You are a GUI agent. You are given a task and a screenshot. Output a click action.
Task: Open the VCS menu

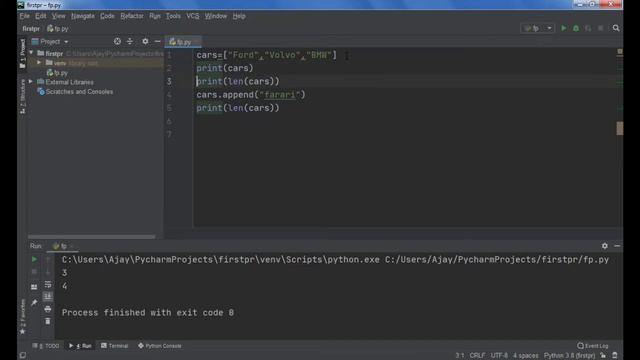point(193,16)
